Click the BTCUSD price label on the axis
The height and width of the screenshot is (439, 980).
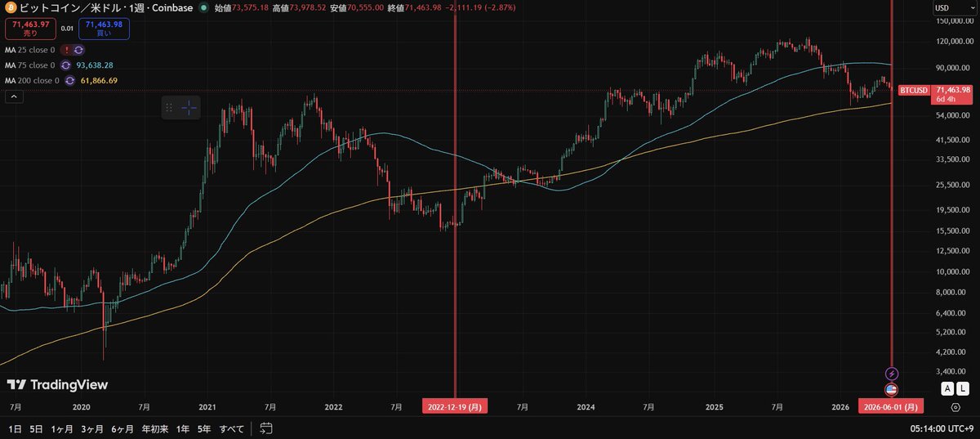pos(914,90)
